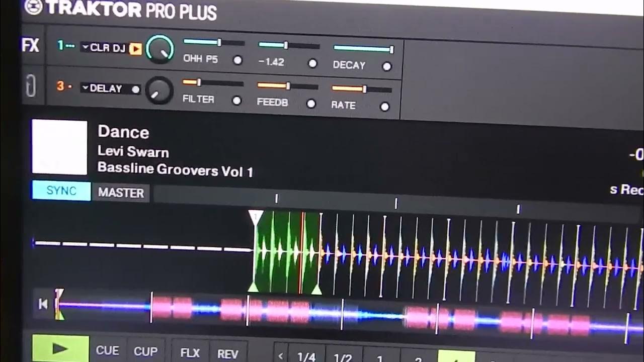The height and width of the screenshot is (362, 644).
Task: Adjust the -1.42 parameter slider
Action: pyautogui.click(x=289, y=45)
